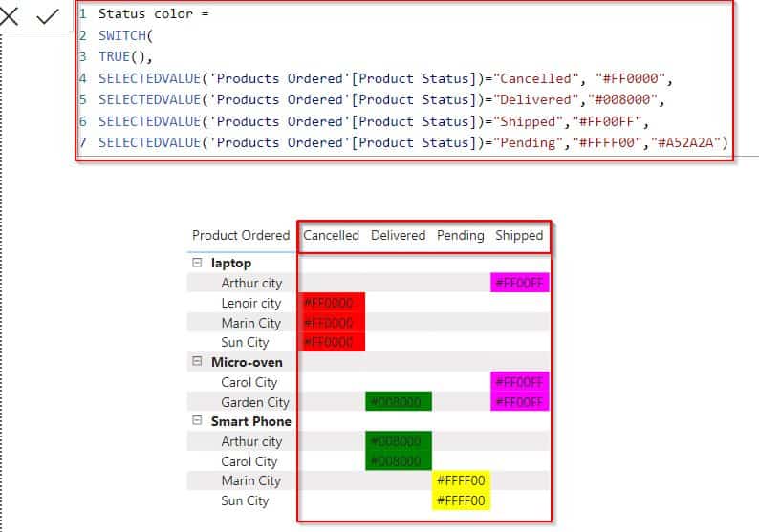Click red Cancelled cell for Lenoir city

coord(332,303)
